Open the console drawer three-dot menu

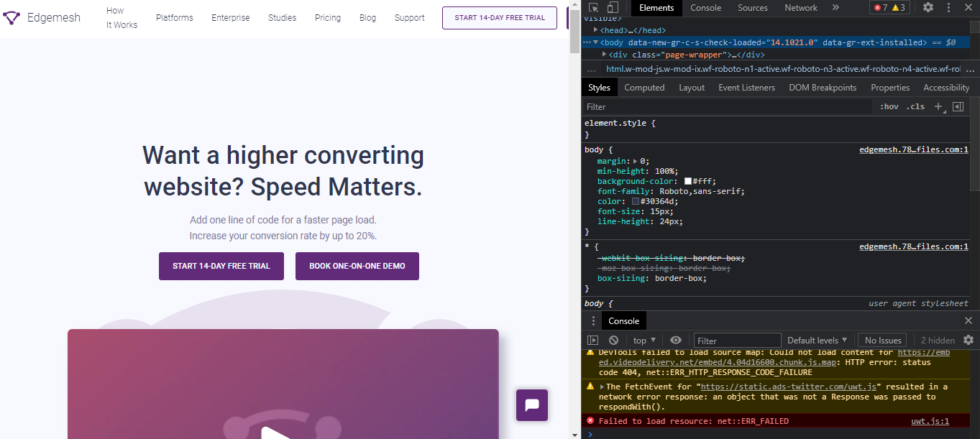coord(593,320)
